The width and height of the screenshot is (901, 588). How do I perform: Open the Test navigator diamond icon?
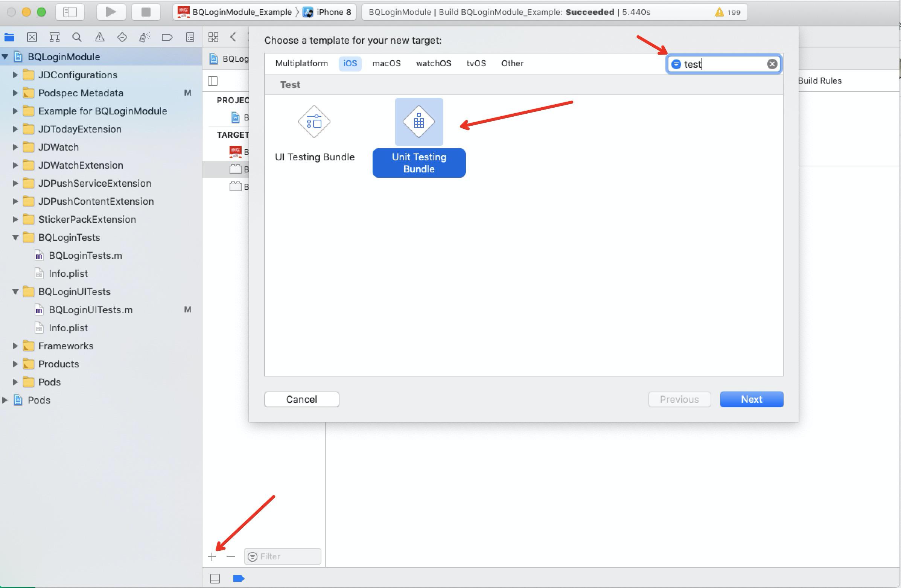coord(122,37)
